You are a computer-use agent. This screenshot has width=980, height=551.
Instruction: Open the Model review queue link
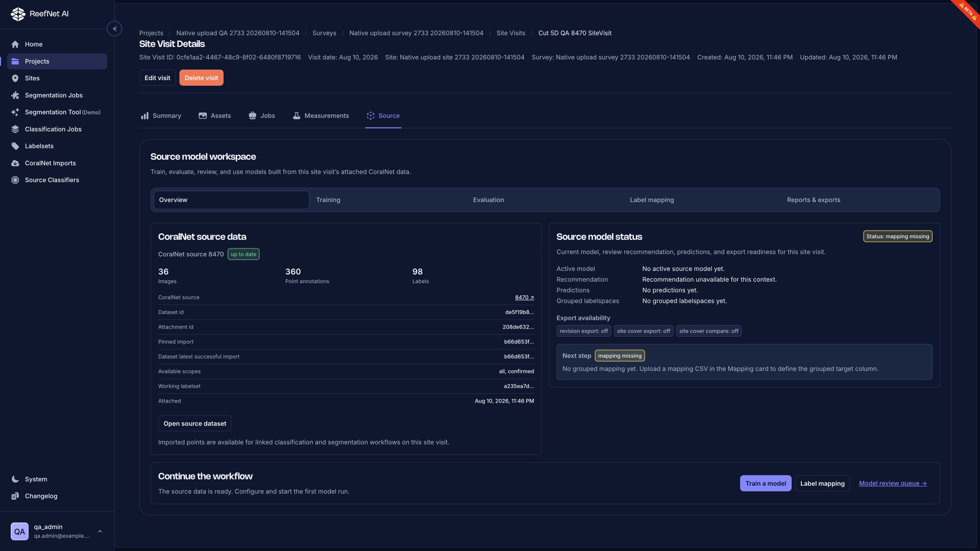893,484
